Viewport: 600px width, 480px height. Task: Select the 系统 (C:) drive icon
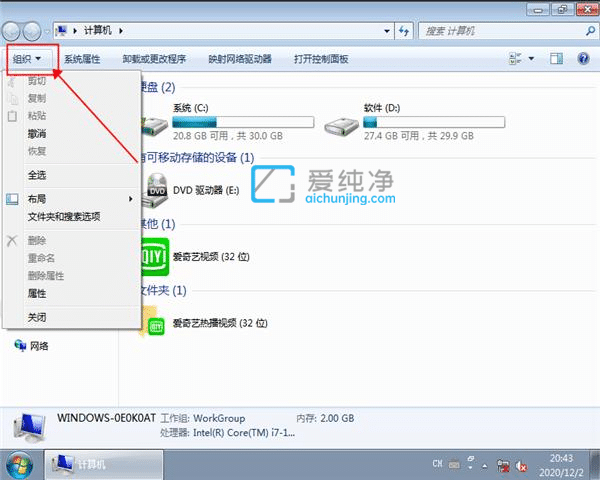click(x=155, y=126)
